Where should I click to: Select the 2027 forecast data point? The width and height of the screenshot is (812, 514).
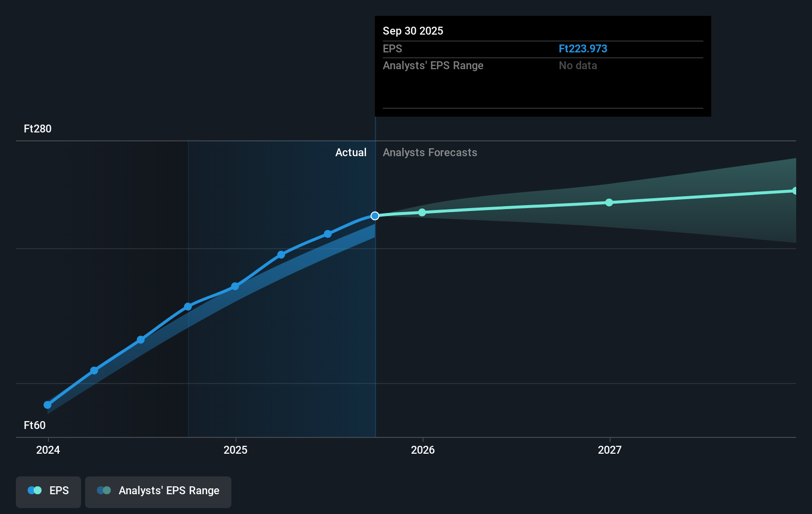coord(610,202)
